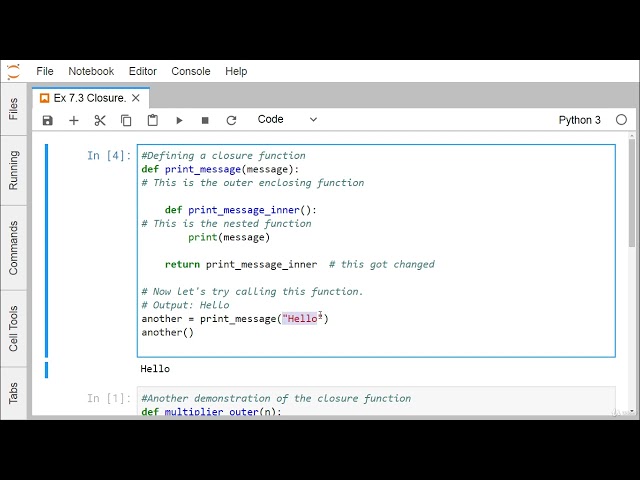Click 'def print_message_inner():' line

click(241, 210)
